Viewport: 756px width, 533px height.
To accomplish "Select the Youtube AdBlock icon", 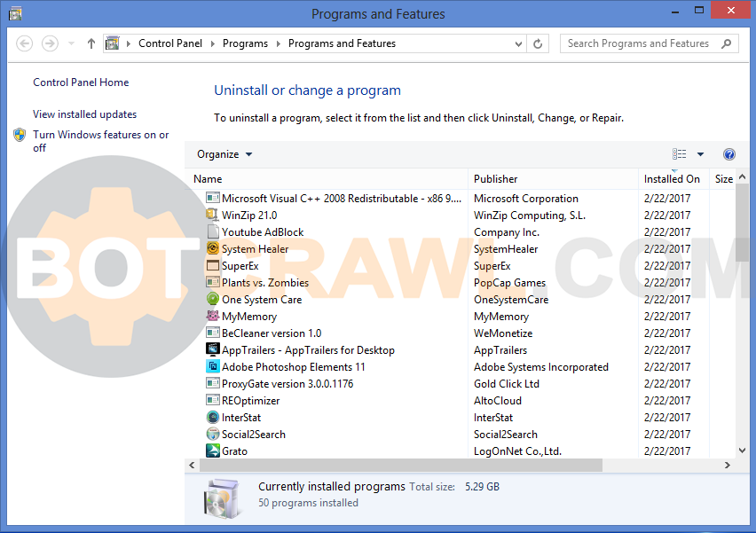I will coord(213,231).
